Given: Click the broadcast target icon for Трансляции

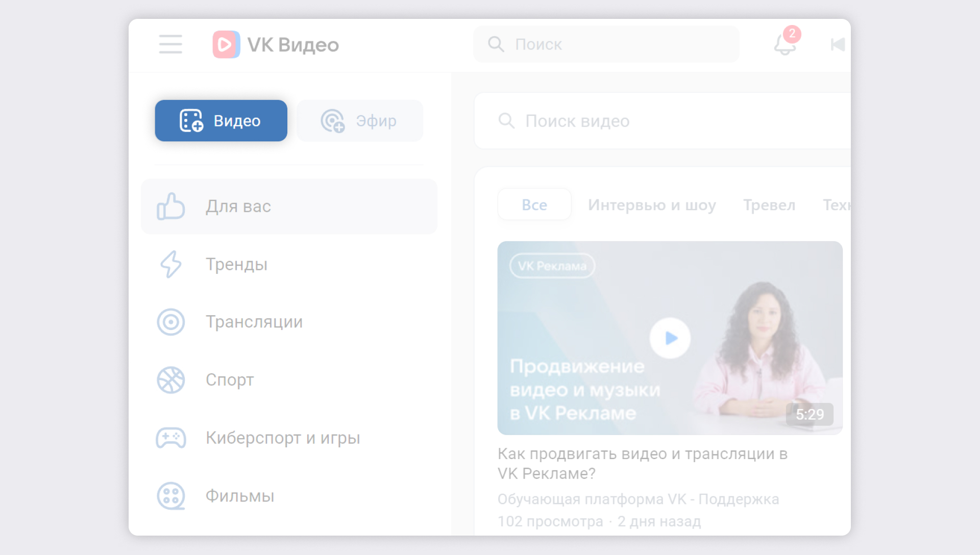Looking at the screenshot, I should tap(170, 322).
